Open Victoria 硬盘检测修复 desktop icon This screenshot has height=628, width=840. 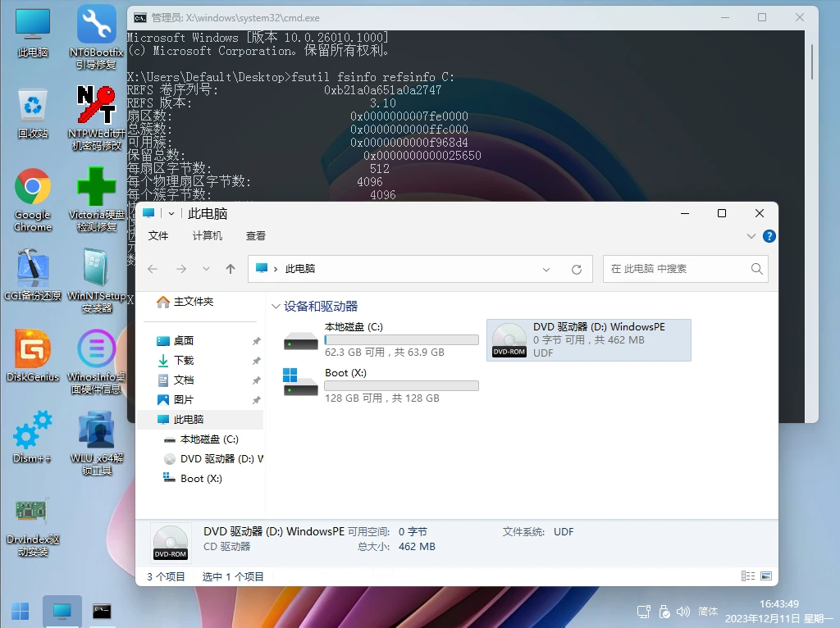pyautogui.click(x=97, y=199)
